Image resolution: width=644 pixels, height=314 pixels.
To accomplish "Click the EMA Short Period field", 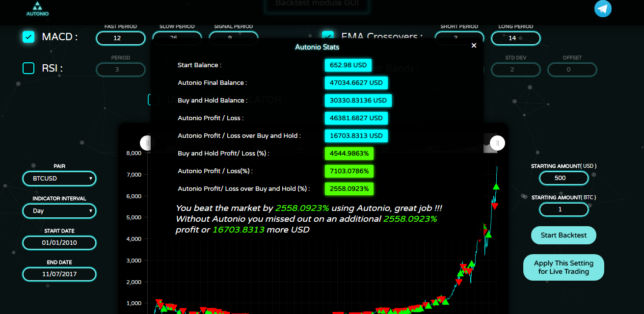I will (459, 38).
